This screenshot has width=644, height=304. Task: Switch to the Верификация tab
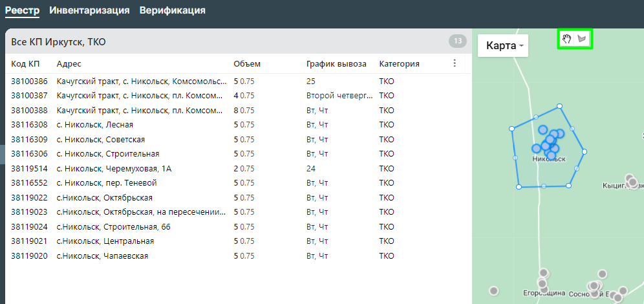click(x=173, y=10)
